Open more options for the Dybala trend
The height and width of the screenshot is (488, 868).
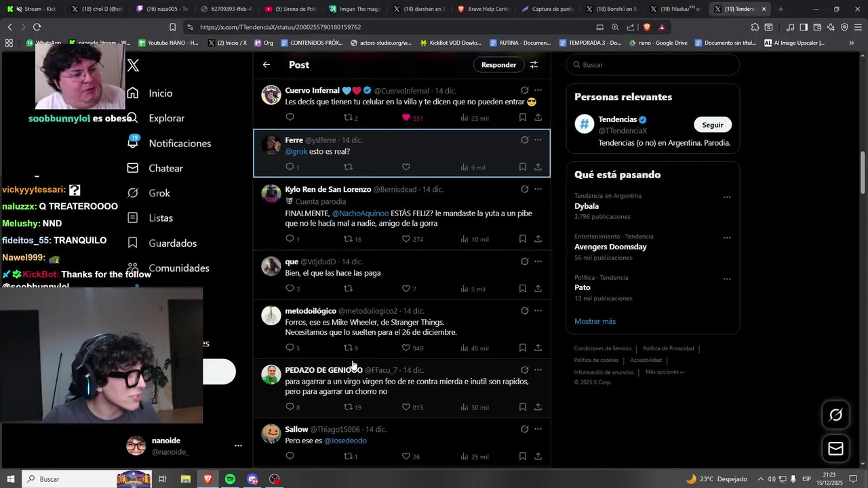click(x=727, y=198)
